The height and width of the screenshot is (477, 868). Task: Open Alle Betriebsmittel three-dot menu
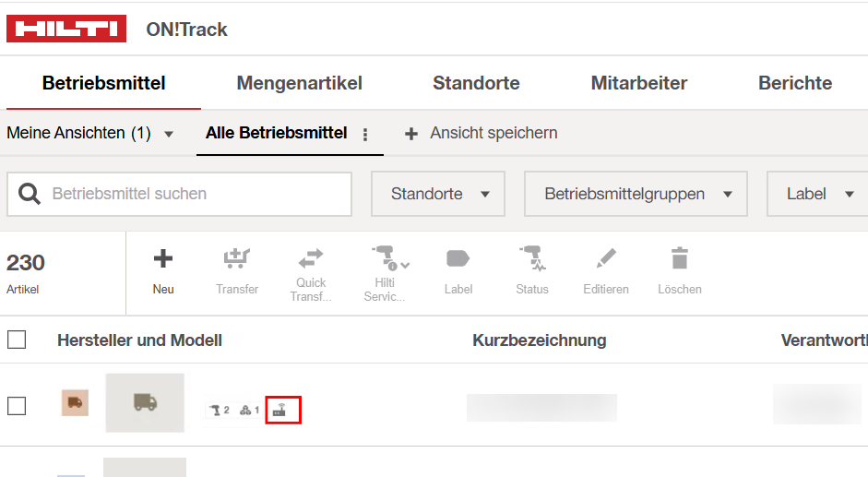[365, 135]
